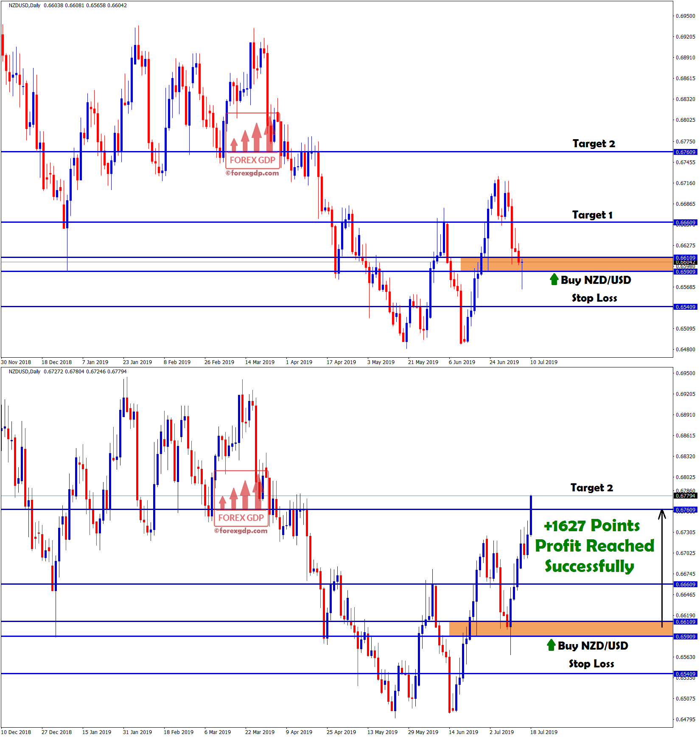Click the Profit Reached text

point(594,546)
